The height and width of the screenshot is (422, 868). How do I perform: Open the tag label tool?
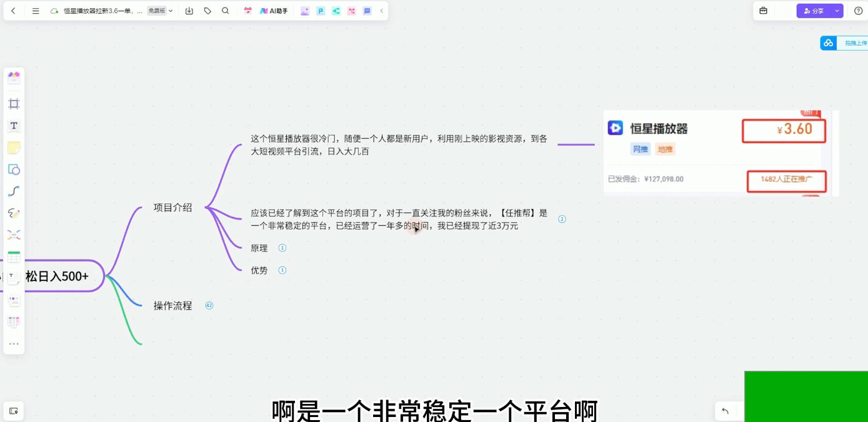[207, 11]
